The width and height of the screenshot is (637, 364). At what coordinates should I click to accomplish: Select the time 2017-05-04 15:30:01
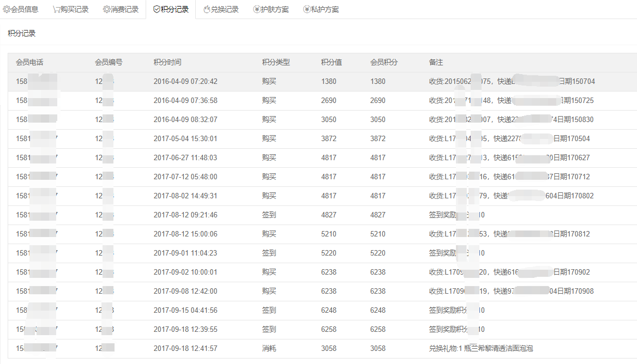coord(185,139)
